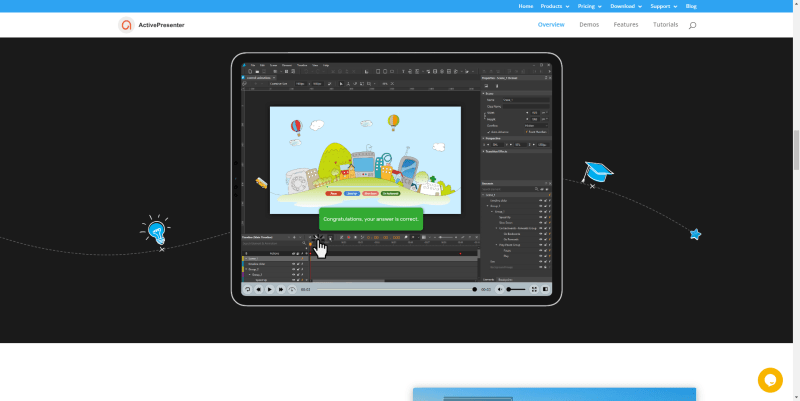The image size is (800, 401).
Task: Skip to the previous slide in the player
Action: 258,289
